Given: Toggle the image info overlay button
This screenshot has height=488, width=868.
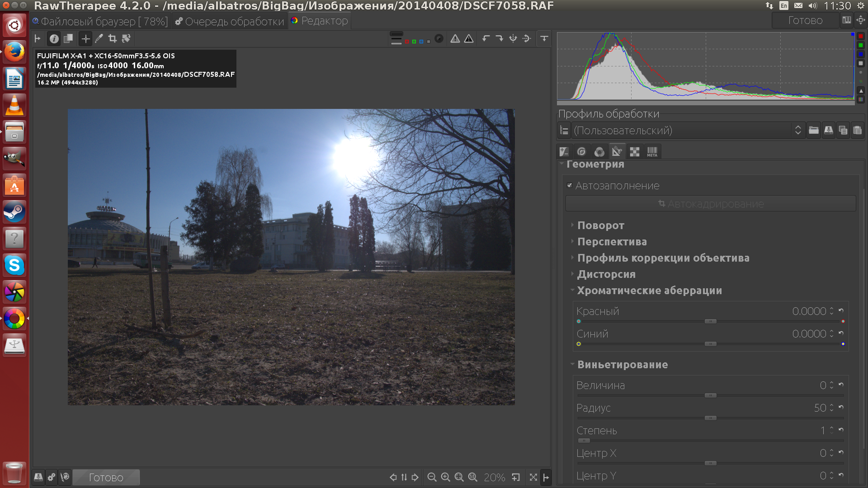Looking at the screenshot, I should click(54, 39).
